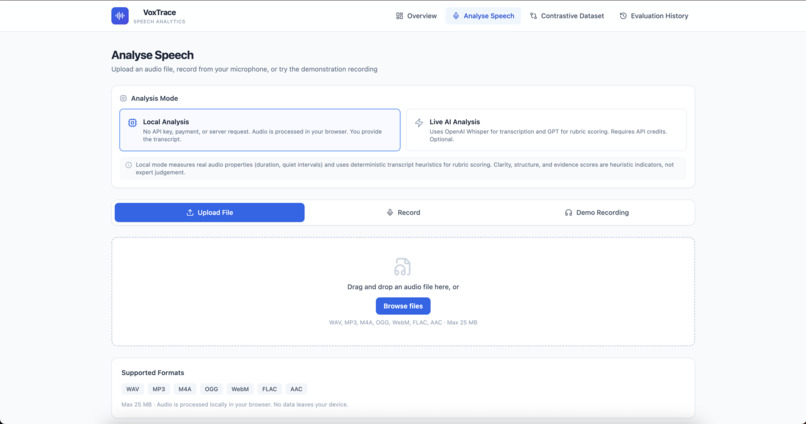This screenshot has height=424, width=806.
Task: Click the audio file icon in the drop zone
Action: pos(402,267)
